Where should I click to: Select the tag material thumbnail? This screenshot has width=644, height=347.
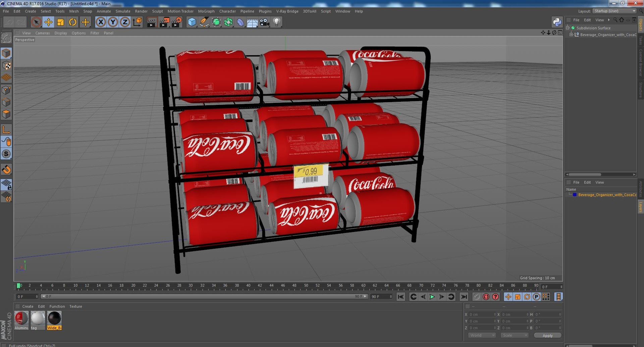click(38, 320)
